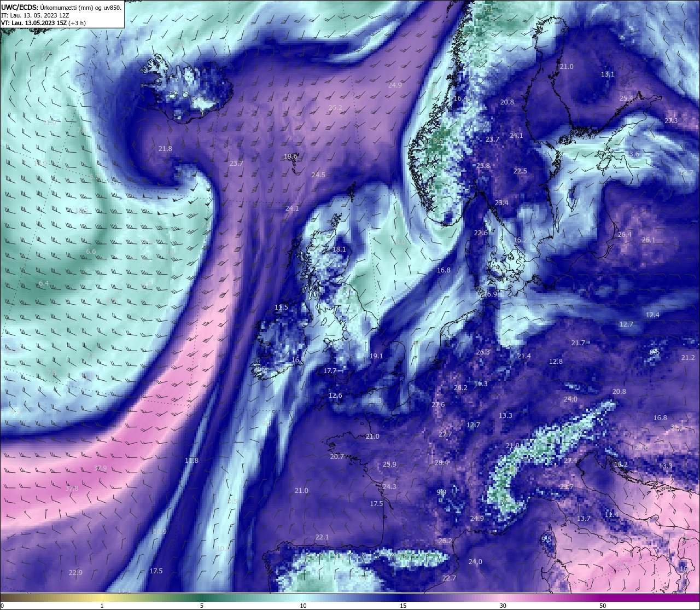Click the 19.6 value label on the map
Viewport: 700px width, 610px height.
pos(290,156)
